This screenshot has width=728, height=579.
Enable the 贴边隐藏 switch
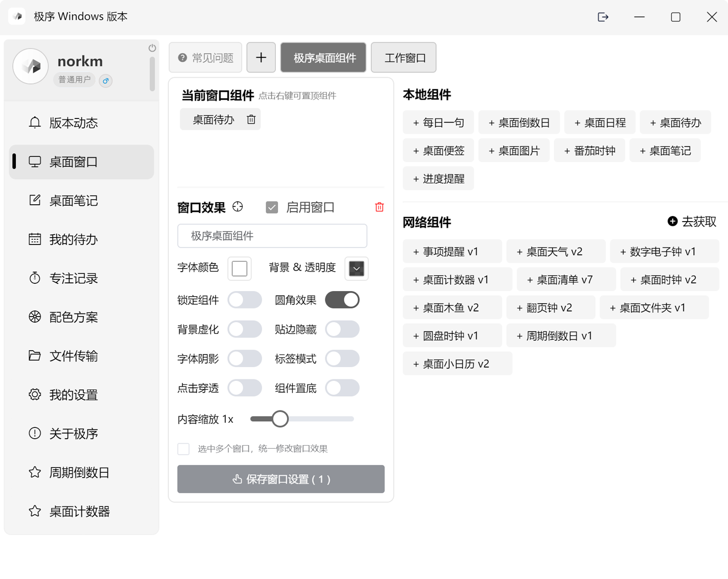pyautogui.click(x=342, y=329)
